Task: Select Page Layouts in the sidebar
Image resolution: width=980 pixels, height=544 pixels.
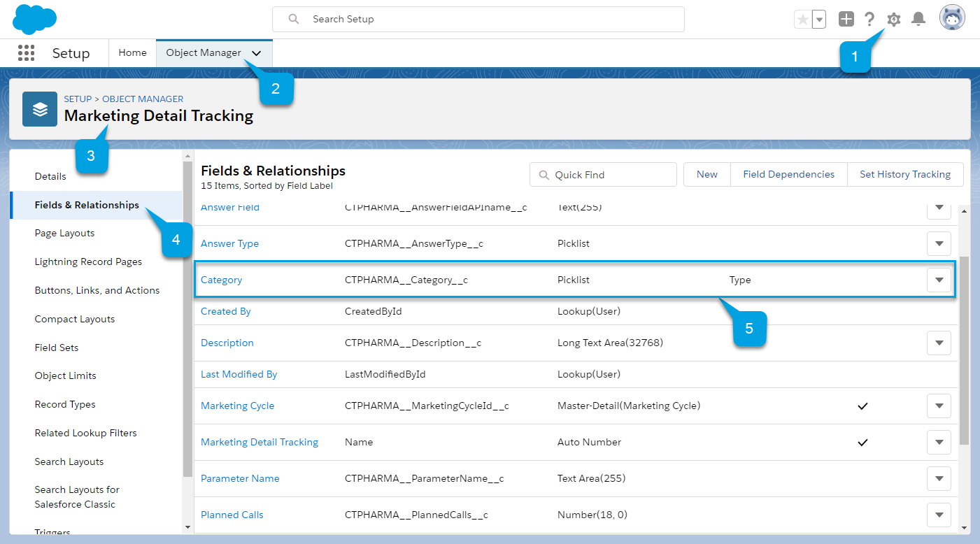Action: tap(64, 234)
